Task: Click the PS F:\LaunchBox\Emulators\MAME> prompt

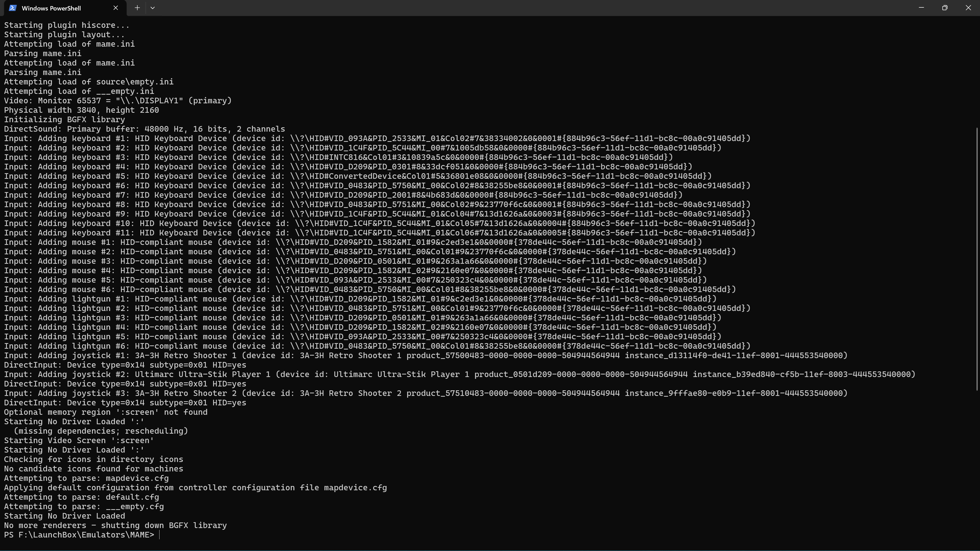Action: coord(79,535)
